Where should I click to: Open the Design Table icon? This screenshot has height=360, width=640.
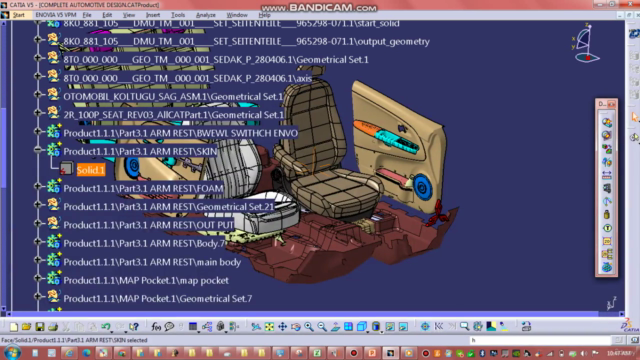[x=193, y=326]
